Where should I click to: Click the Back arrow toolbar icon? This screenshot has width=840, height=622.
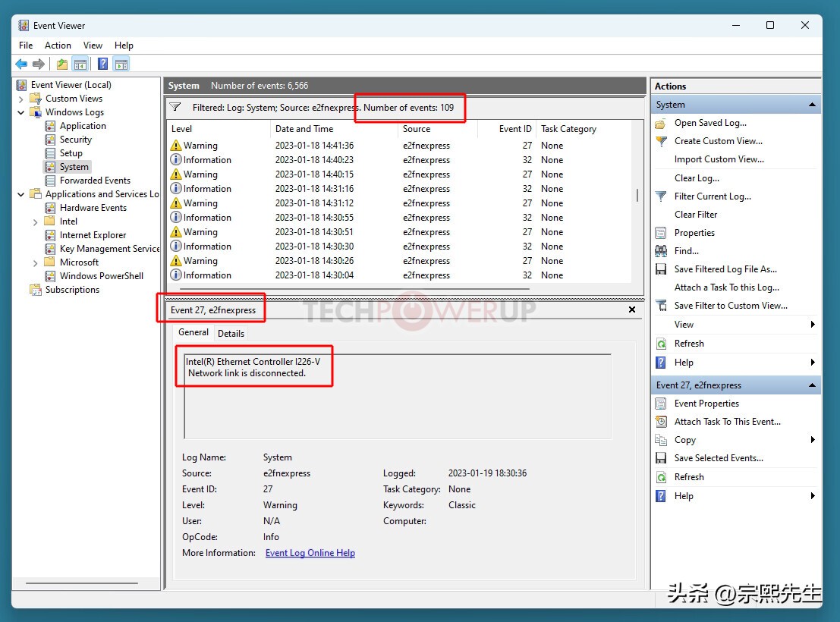point(21,64)
